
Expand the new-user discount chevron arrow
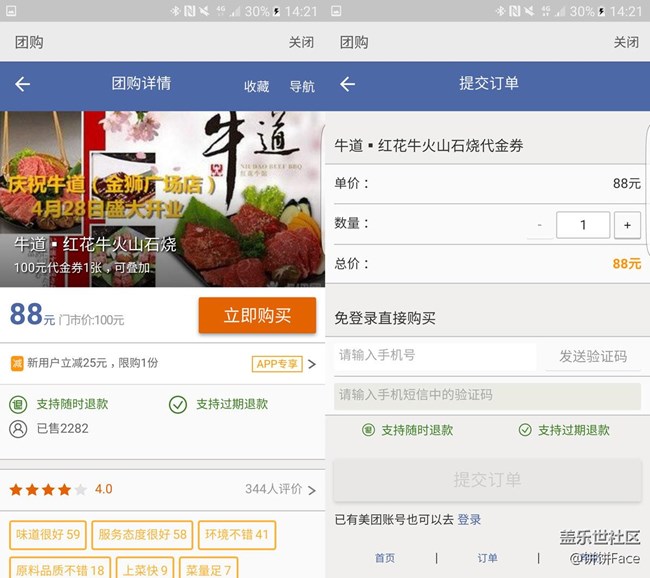311,364
